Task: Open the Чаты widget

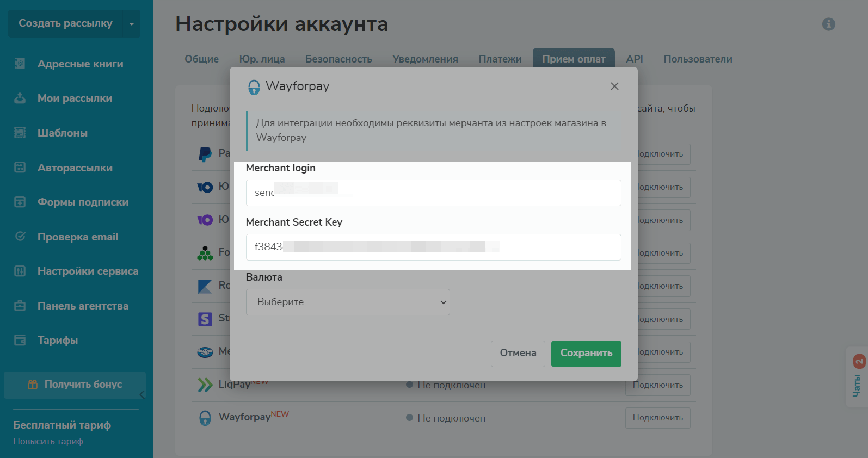Action: (x=857, y=377)
